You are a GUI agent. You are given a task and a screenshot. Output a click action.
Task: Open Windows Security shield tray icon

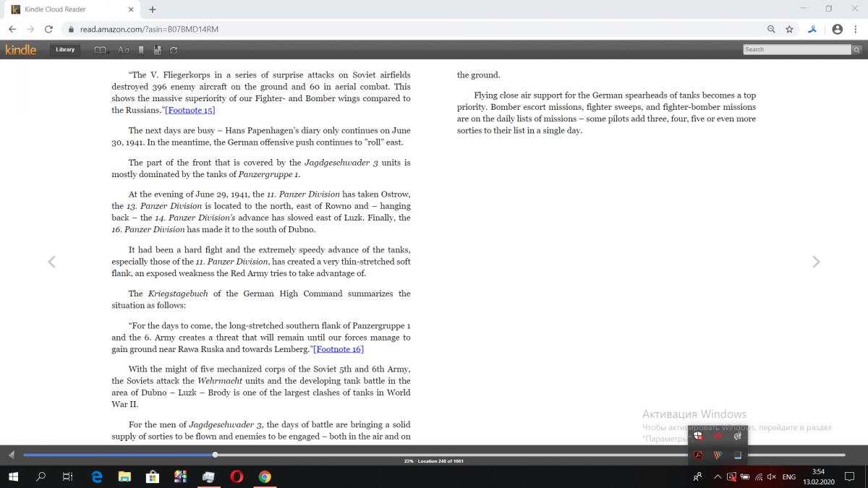click(x=698, y=435)
